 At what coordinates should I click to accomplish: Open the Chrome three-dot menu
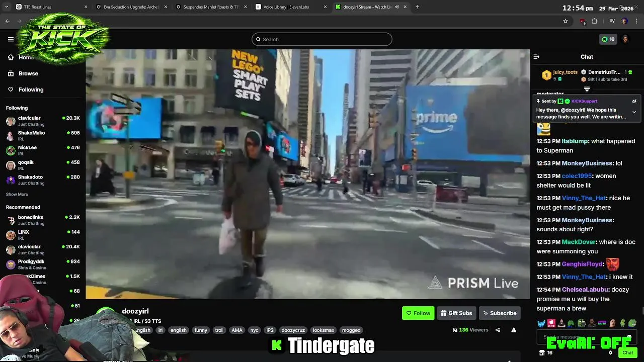tap(637, 21)
